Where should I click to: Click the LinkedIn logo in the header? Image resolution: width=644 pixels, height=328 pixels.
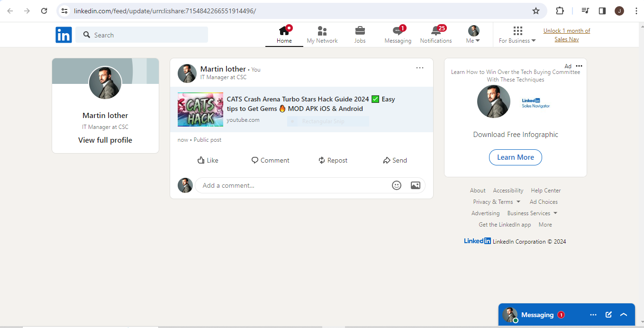(63, 35)
